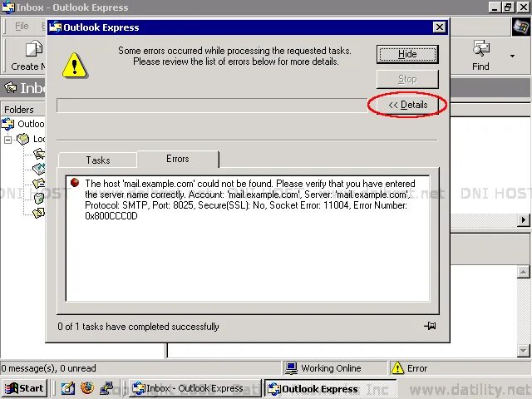Collapse the Local Folders tree node
The width and height of the screenshot is (532, 399).
point(7,140)
